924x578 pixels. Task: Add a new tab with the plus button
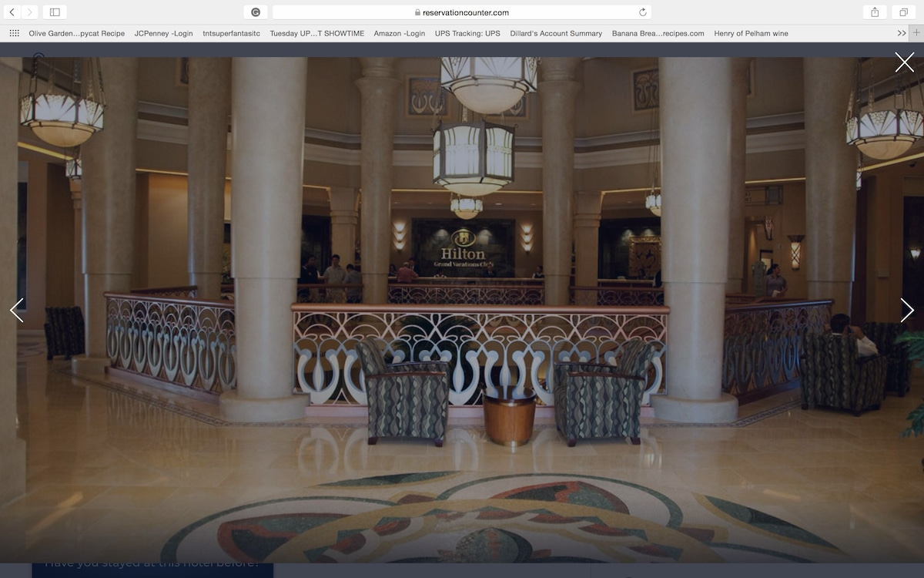pyautogui.click(x=916, y=33)
